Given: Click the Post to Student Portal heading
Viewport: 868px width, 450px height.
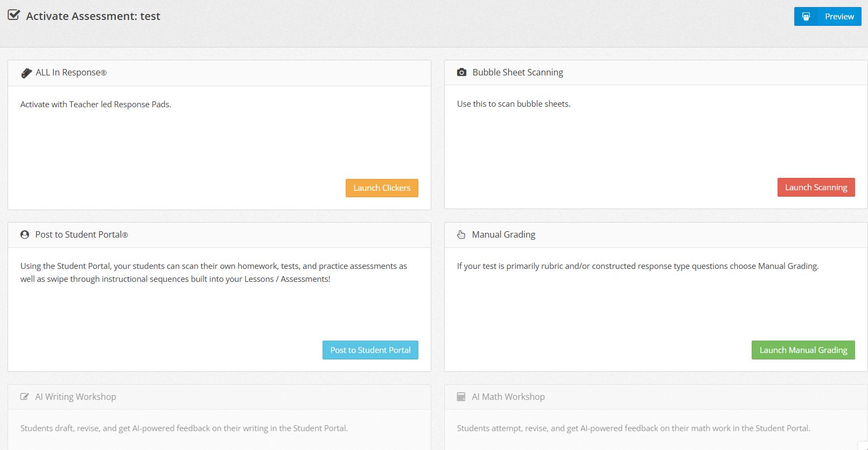Looking at the screenshot, I should 82,234.
